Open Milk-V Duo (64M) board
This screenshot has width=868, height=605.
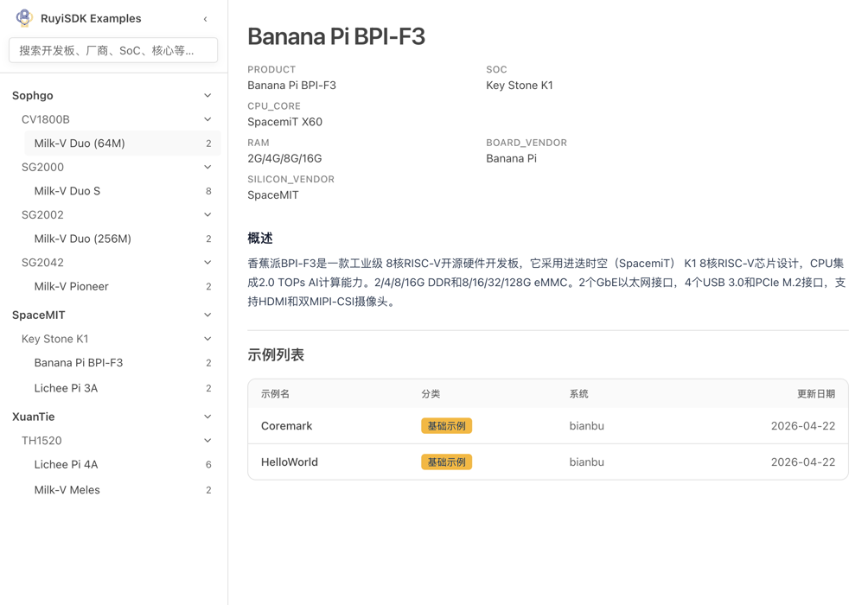[123, 143]
